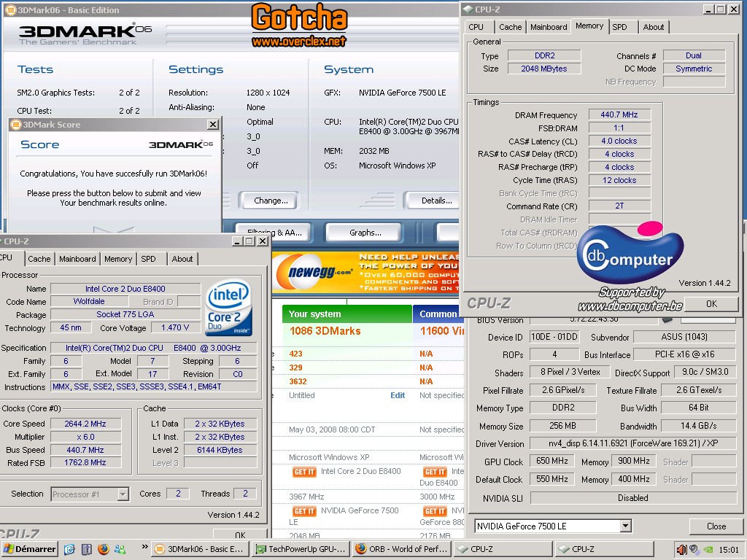Open About tab in lower-left CPU-Z window

182,259
